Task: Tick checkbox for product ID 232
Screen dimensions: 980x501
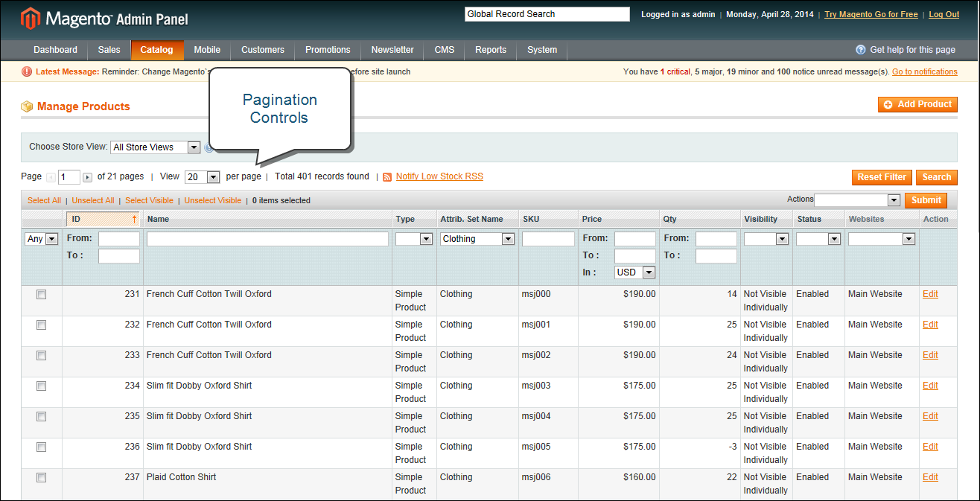Action: click(42, 325)
